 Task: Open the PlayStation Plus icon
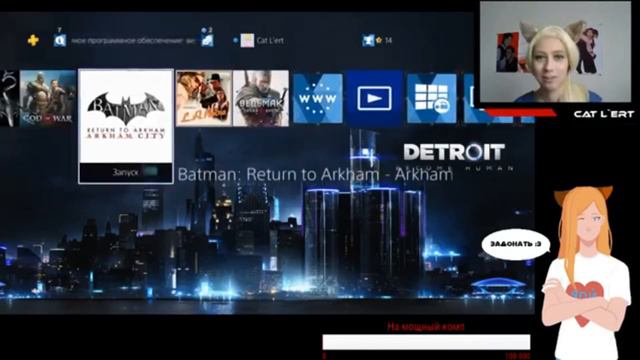[x=33, y=40]
